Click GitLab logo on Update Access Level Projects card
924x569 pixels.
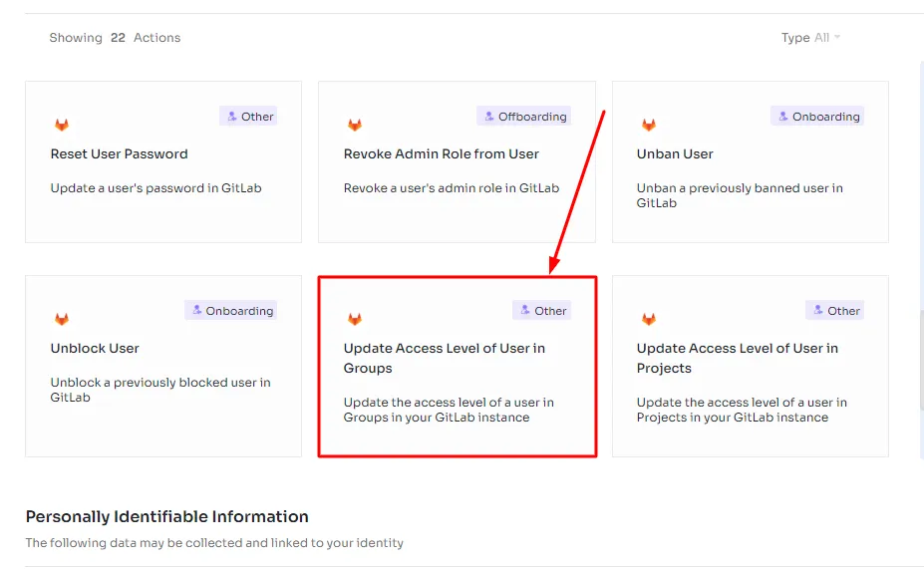click(x=649, y=319)
